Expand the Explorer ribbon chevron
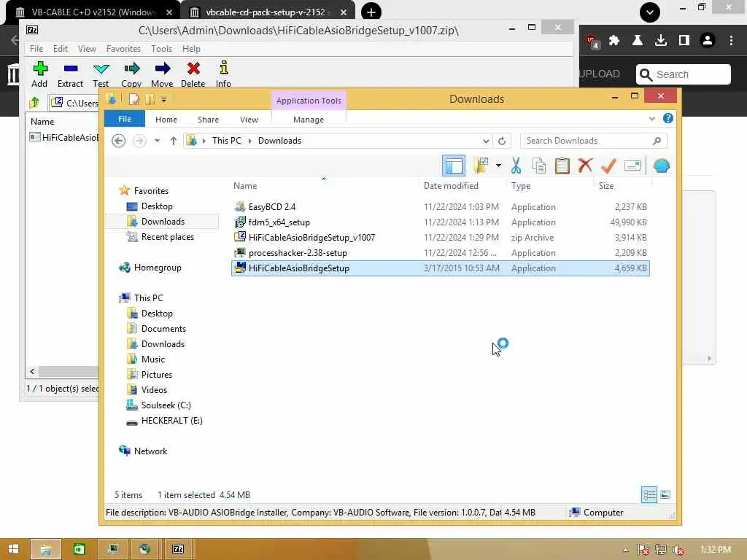The image size is (747, 560). click(x=651, y=119)
